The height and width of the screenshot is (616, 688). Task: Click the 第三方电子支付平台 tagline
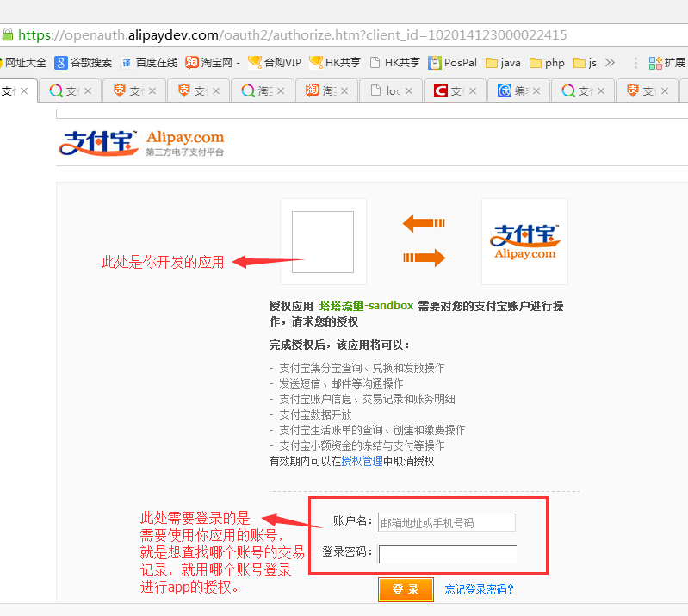point(185,152)
